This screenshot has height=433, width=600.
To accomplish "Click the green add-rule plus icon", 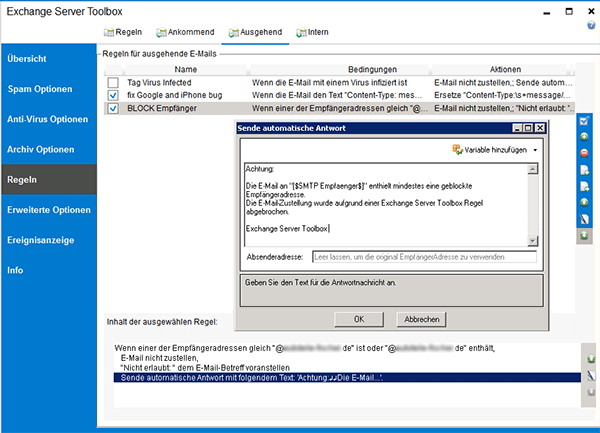I will (x=584, y=137).
